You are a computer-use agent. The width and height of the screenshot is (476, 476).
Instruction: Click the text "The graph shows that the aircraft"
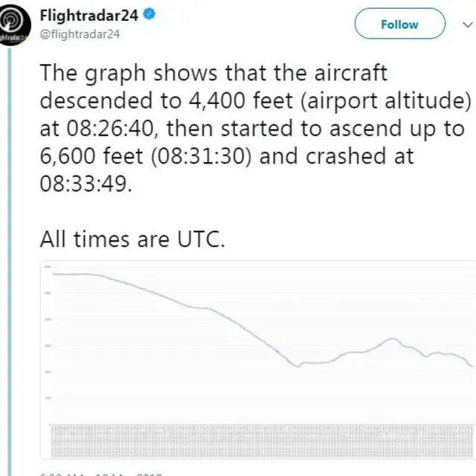point(213,74)
